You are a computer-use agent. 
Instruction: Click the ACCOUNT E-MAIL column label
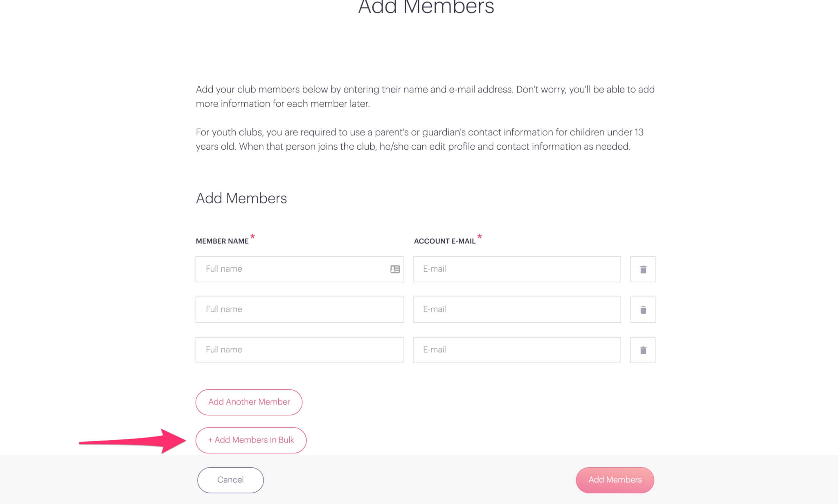(444, 241)
